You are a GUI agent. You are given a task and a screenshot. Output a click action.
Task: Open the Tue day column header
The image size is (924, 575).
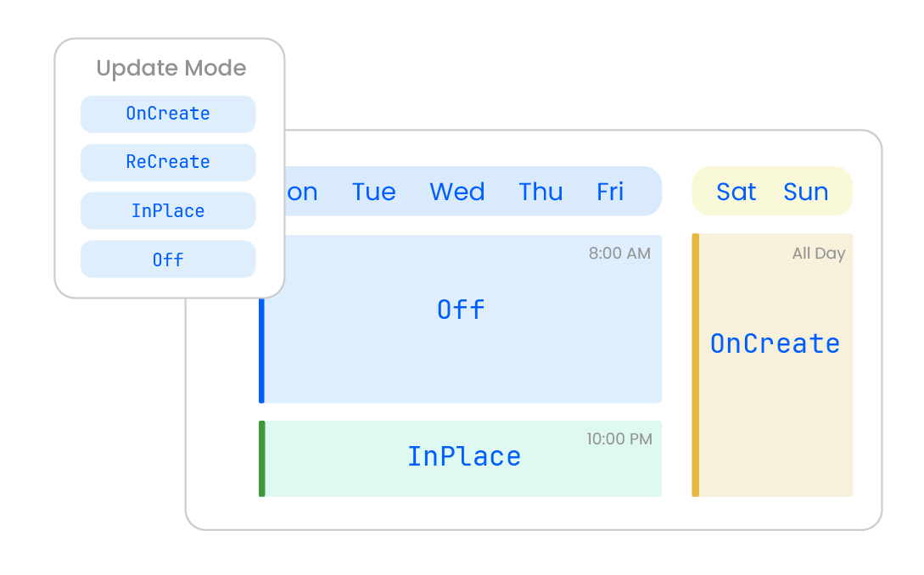point(373,192)
